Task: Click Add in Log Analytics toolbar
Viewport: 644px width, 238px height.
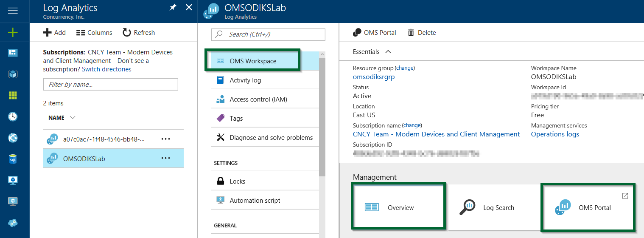Action: point(55,33)
